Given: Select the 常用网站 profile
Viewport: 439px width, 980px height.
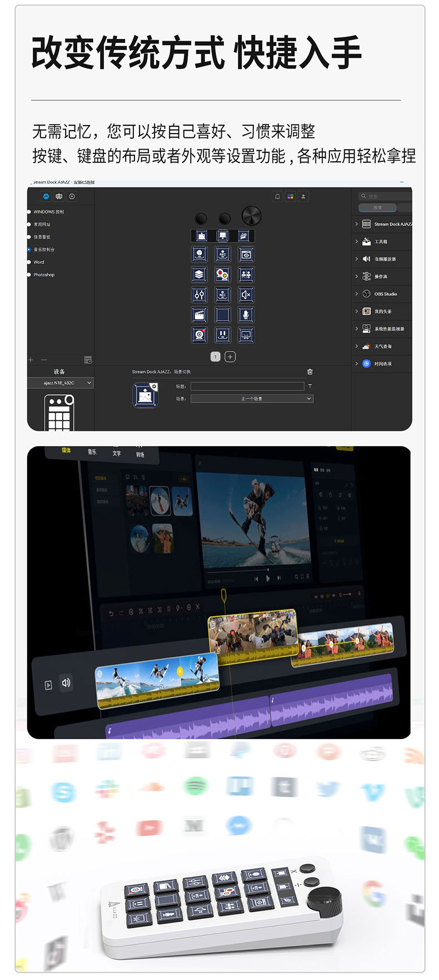Looking at the screenshot, I should 42,224.
